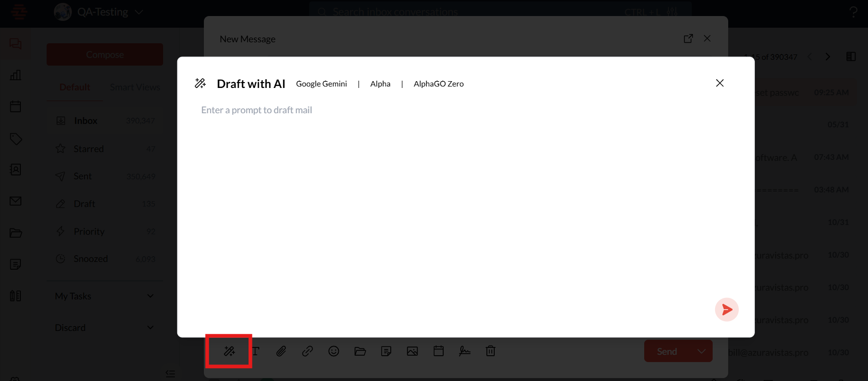Image resolution: width=868 pixels, height=381 pixels.
Task: Click the Compose button
Action: coord(105,54)
